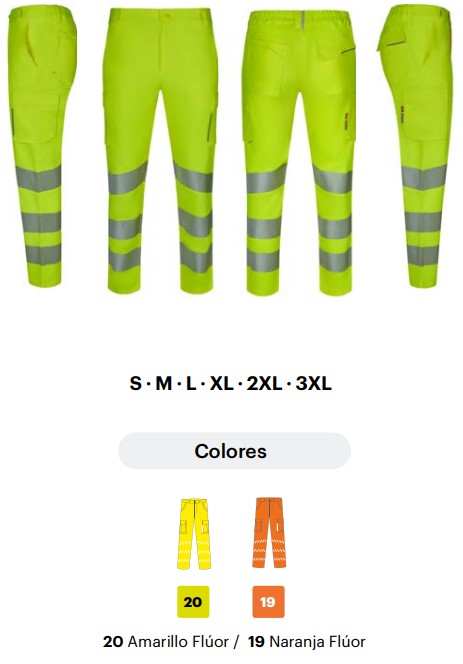Screen dimensions: 463x664
Task: Click the orange swatch numbered 19
Action: click(268, 602)
